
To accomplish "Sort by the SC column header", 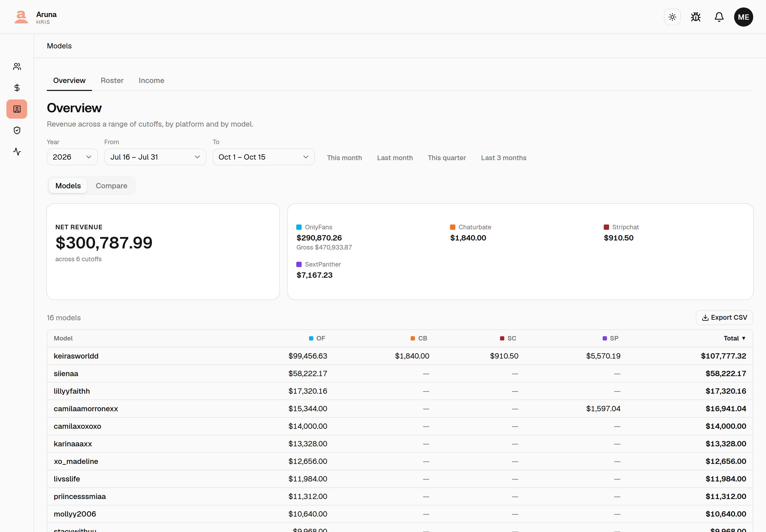I will [508, 338].
